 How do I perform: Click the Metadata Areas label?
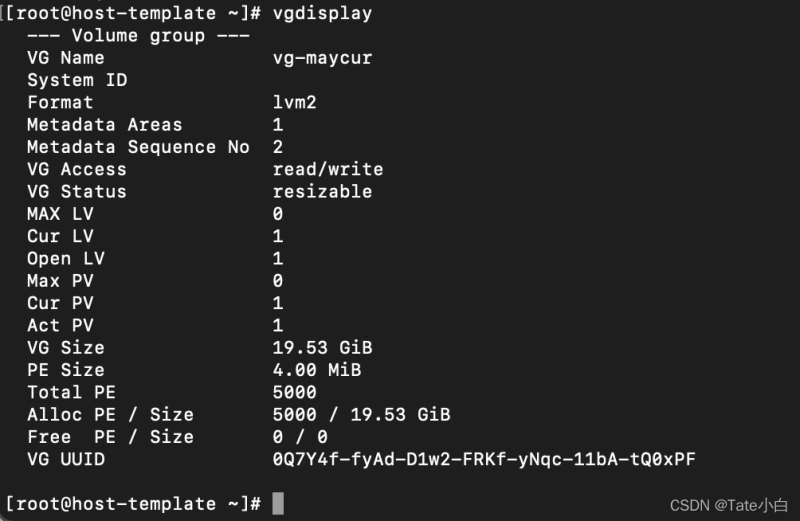coord(105,125)
